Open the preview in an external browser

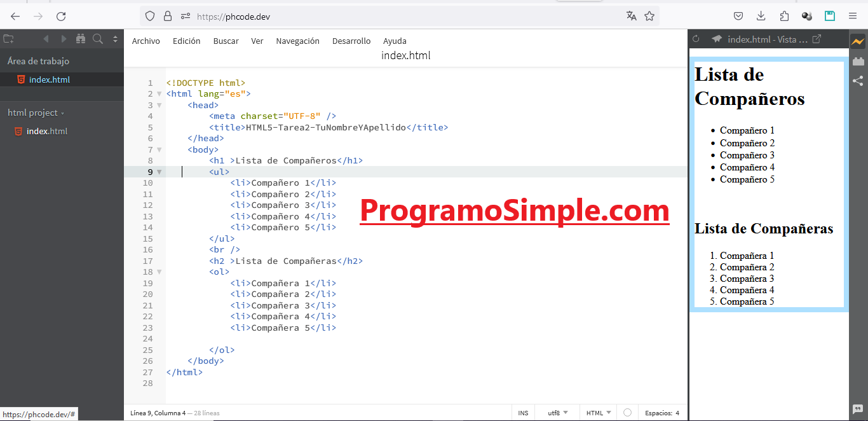point(818,38)
